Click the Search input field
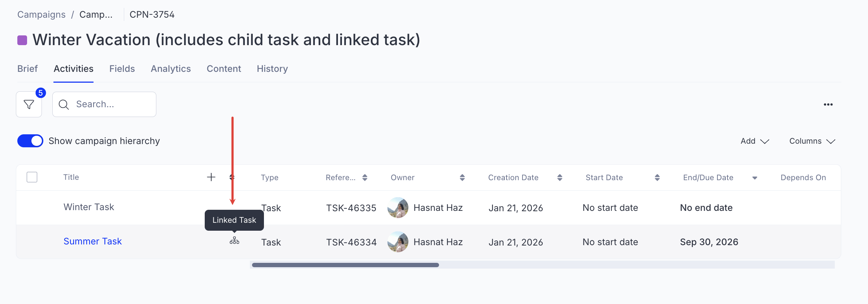Screen dimensions: 868x304 pos(108,104)
